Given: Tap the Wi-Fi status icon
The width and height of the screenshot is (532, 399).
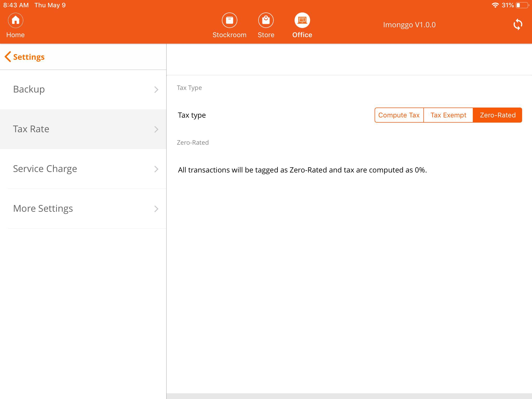Looking at the screenshot, I should 495,5.
